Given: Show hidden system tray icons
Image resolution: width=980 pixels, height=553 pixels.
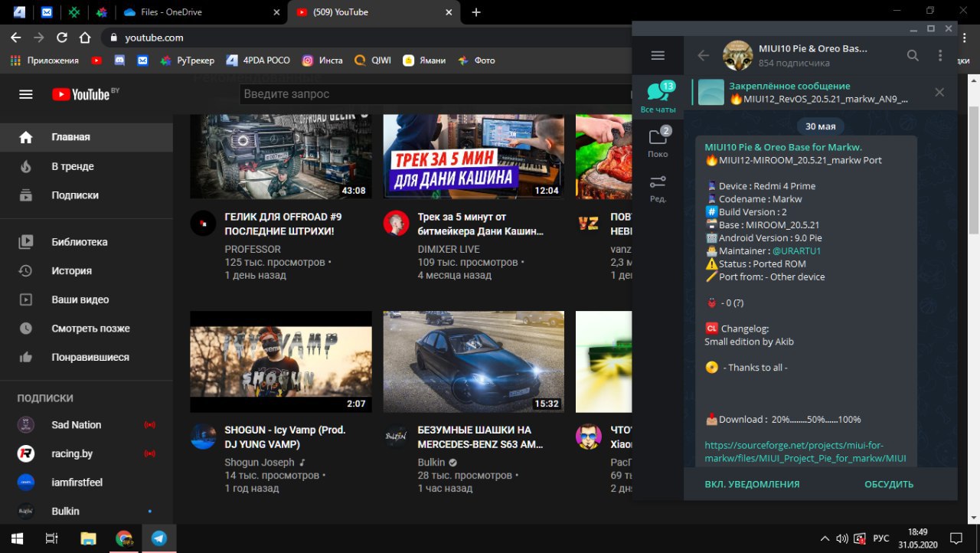Looking at the screenshot, I should coord(825,538).
